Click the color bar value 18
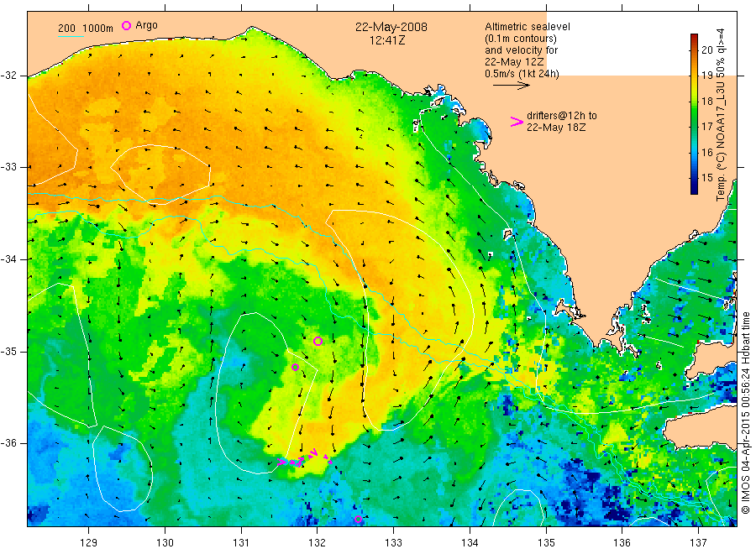This screenshot has height=554, width=756. pyautogui.click(x=707, y=102)
